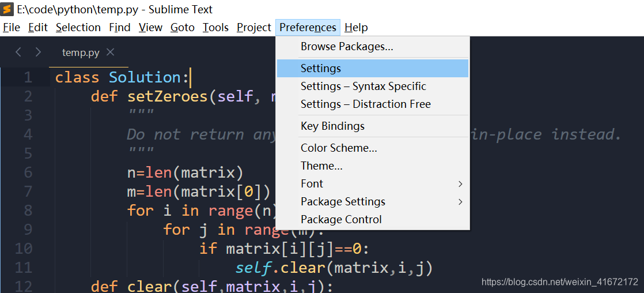Choose Browse Packages... from Preferences
This screenshot has width=644, height=293.
click(373, 47)
